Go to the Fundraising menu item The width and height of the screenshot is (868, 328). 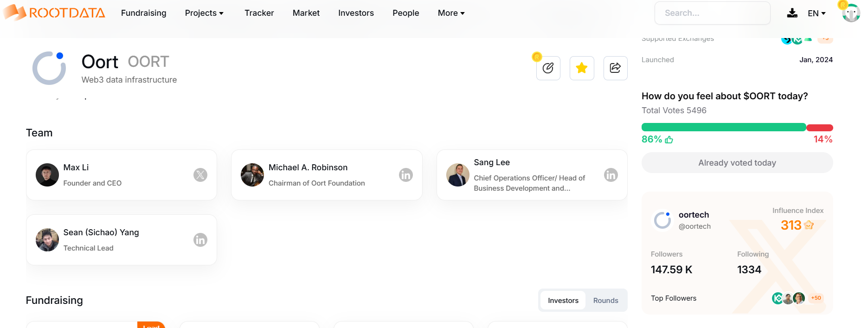(143, 13)
